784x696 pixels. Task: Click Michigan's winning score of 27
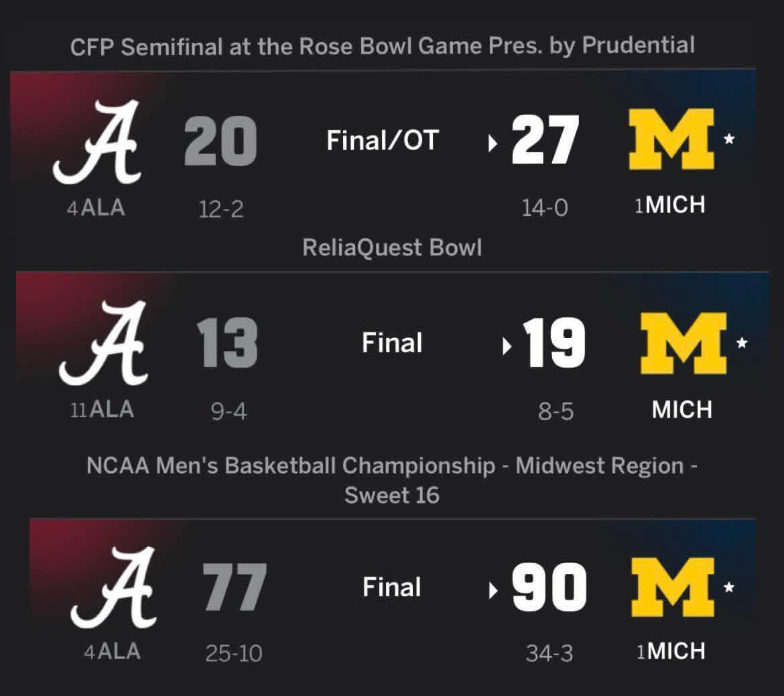[545, 141]
